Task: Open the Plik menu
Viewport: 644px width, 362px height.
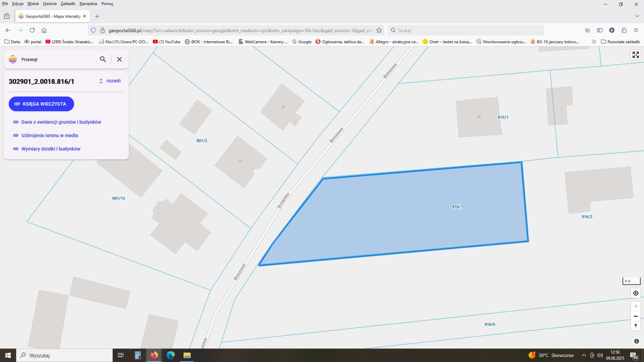Action: click(x=5, y=4)
